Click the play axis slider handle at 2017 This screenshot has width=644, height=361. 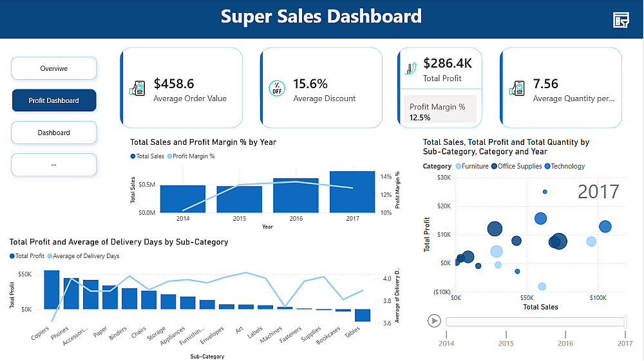click(x=625, y=321)
